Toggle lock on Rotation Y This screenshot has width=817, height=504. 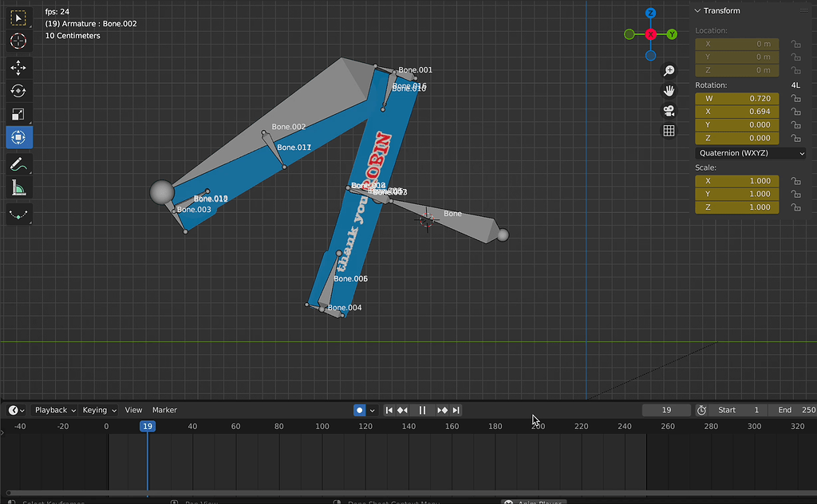click(795, 125)
